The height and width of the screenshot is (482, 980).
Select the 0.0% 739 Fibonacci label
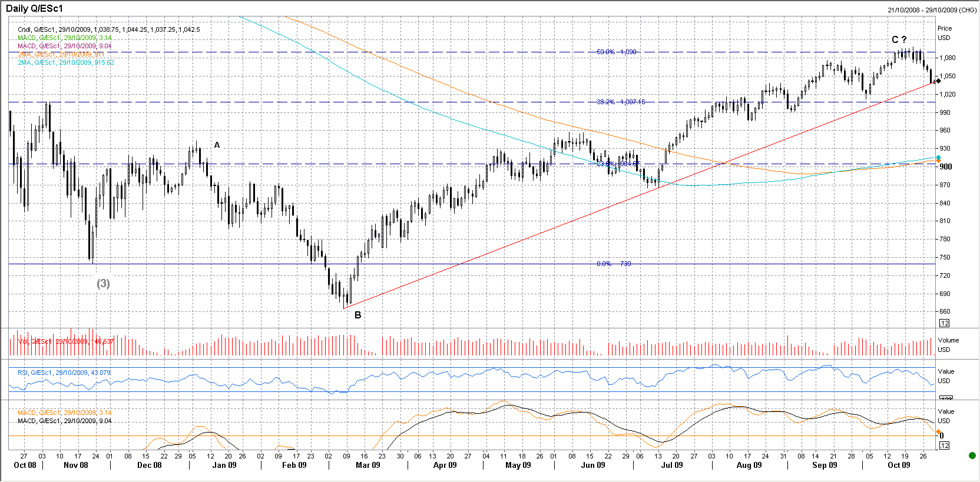[614, 264]
